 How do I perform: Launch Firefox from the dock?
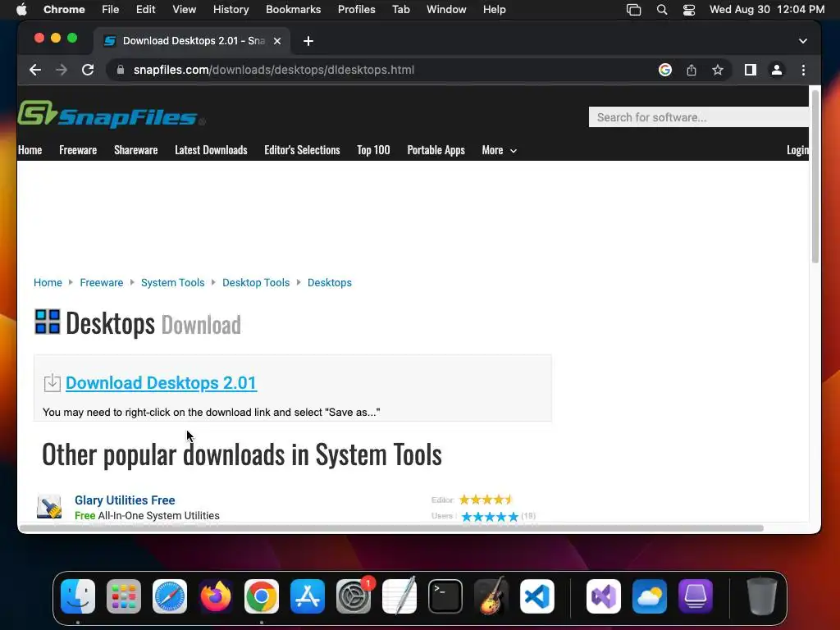tap(216, 596)
